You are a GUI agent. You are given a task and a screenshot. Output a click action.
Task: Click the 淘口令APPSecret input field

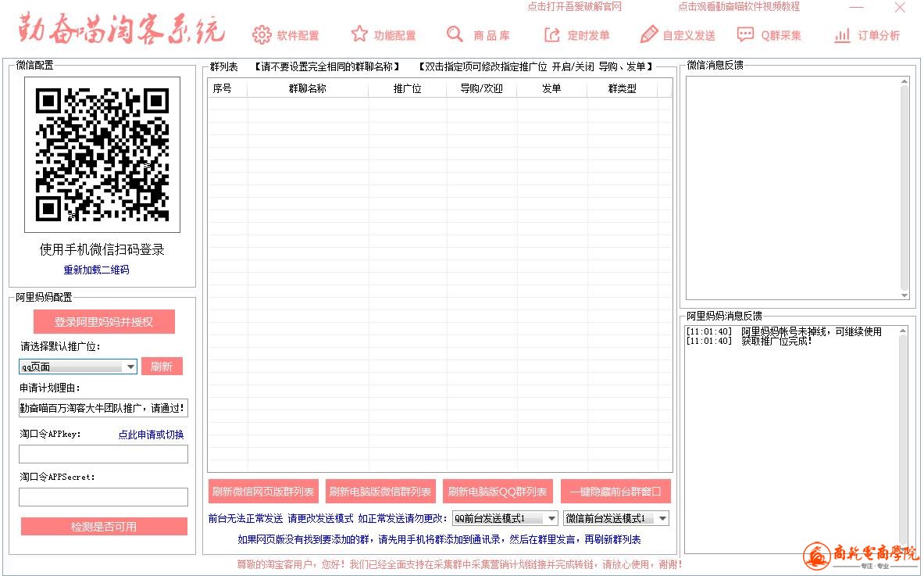[103, 497]
